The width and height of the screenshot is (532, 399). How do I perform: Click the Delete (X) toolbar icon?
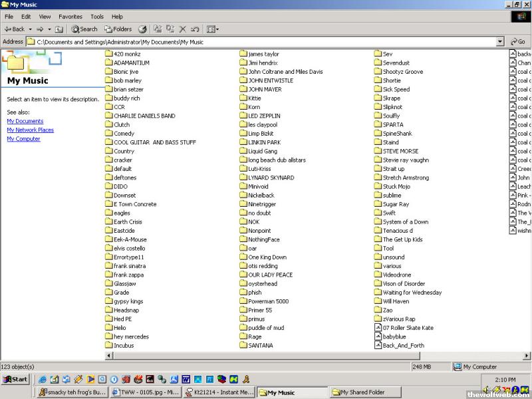pyautogui.click(x=182, y=29)
